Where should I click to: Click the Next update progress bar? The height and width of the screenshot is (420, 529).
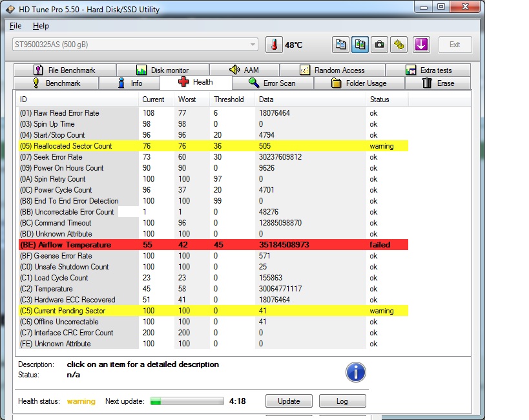(x=187, y=401)
